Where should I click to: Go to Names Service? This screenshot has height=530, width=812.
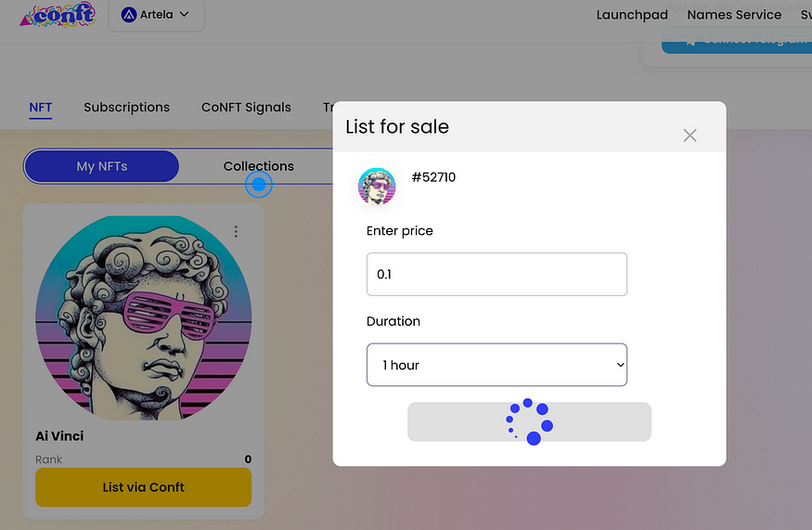(734, 15)
